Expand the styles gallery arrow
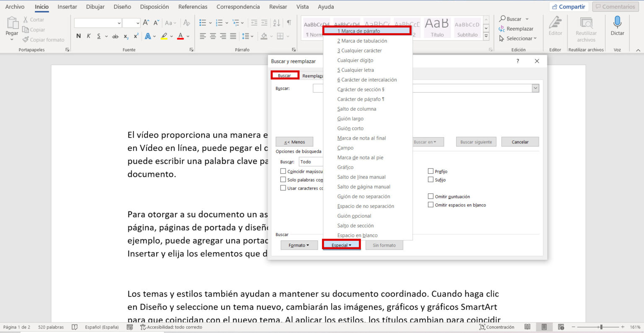644x333 pixels. [486, 36]
